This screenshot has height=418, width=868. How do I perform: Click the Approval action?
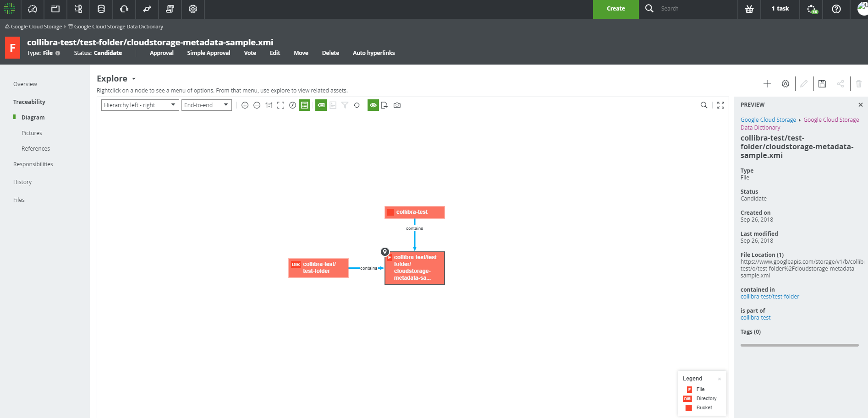[162, 53]
